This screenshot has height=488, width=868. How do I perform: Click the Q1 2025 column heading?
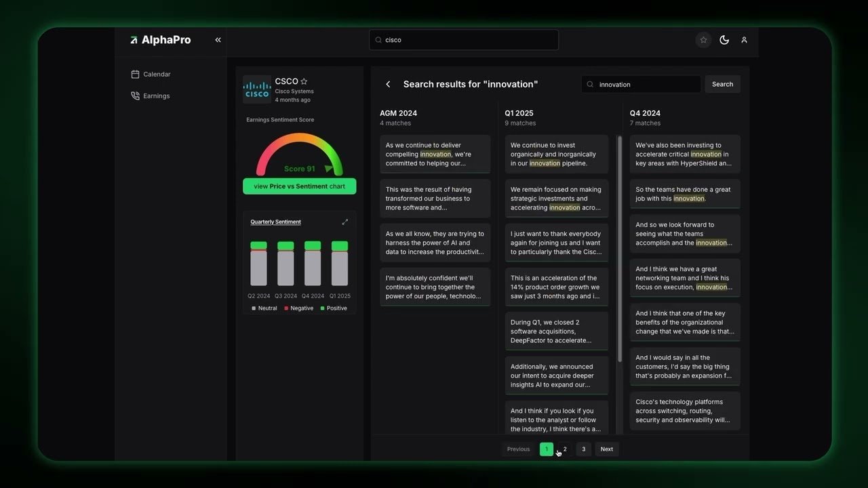pos(519,113)
